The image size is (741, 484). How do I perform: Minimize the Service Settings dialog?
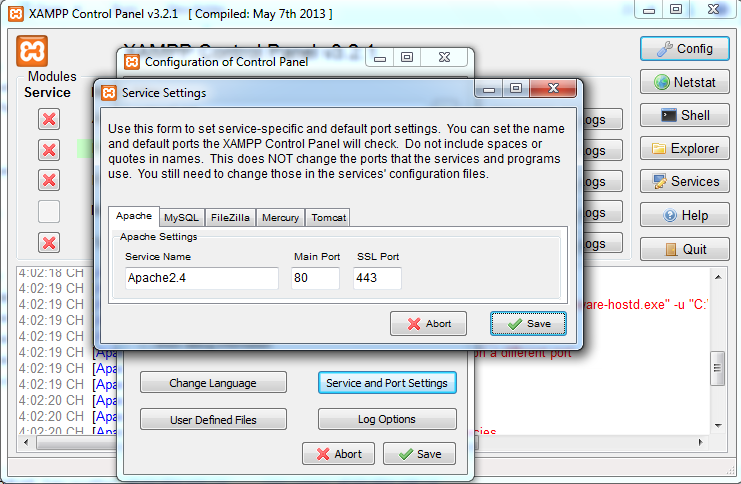click(489, 88)
